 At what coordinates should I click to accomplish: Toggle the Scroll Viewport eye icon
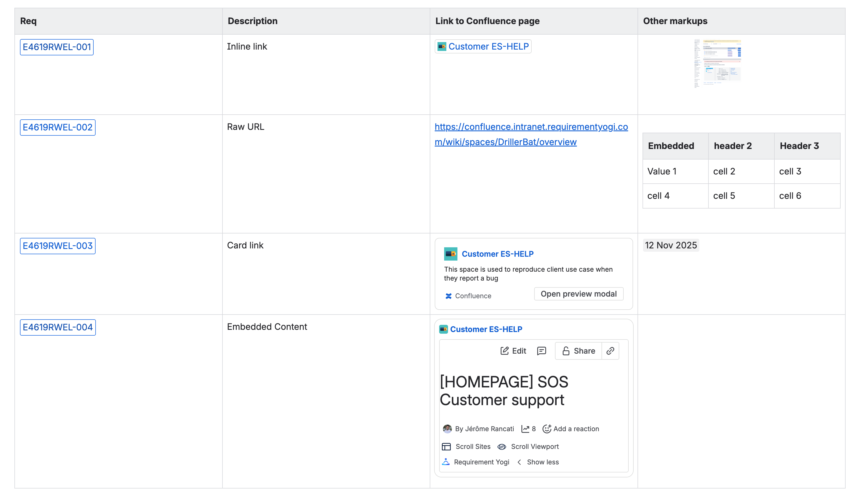[x=501, y=446]
